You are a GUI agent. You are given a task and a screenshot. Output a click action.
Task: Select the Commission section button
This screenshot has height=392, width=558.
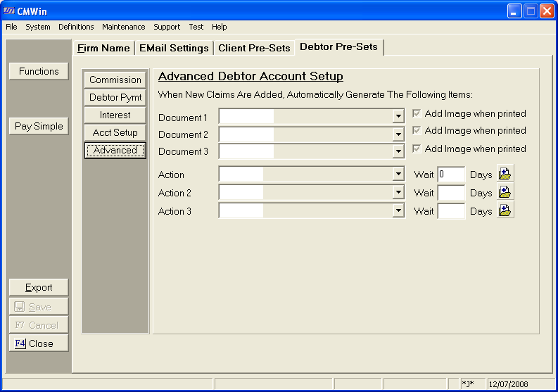point(115,80)
